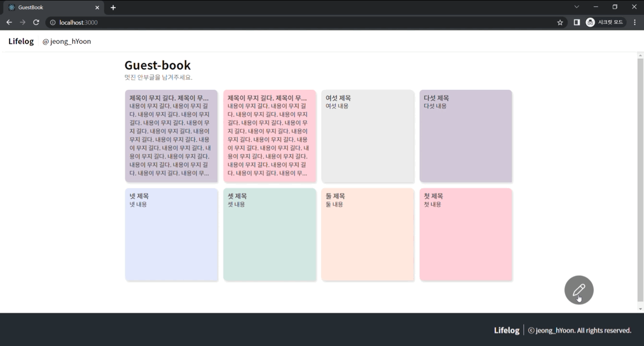Screen dimensions: 644x346
Task: Click the page vertical scrollbar
Action: coord(640,182)
